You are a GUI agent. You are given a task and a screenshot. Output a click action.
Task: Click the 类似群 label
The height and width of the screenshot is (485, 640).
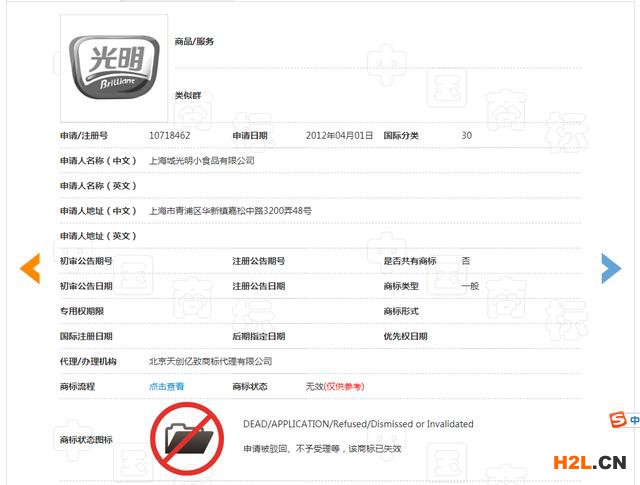[x=187, y=96]
